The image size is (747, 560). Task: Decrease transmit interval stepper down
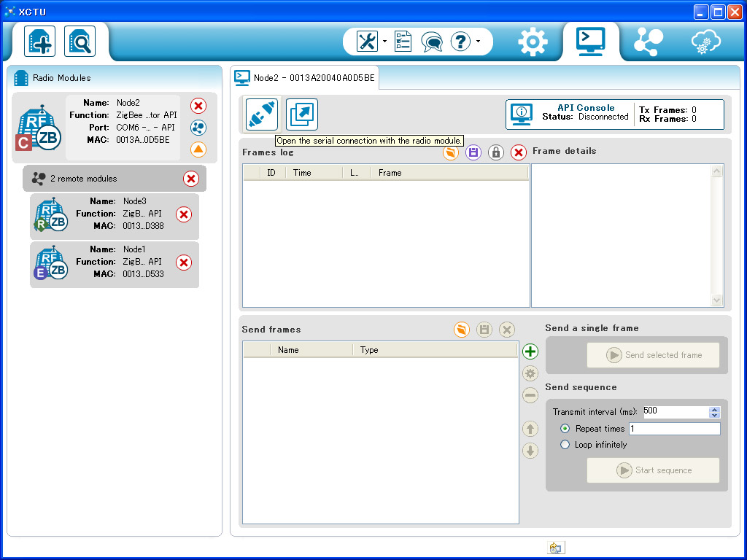tap(714, 415)
